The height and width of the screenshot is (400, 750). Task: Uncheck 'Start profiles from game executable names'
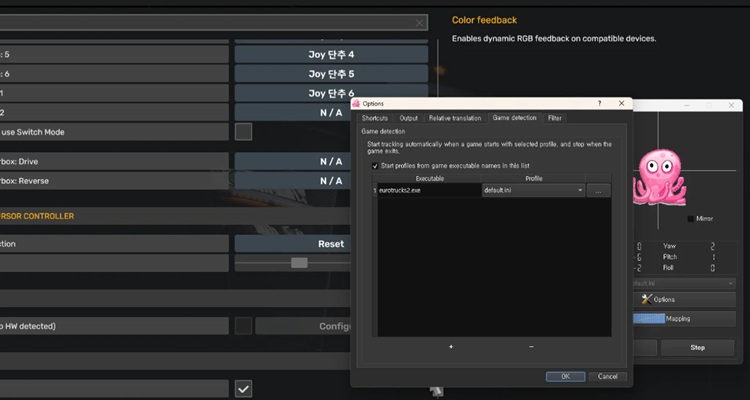click(x=375, y=166)
